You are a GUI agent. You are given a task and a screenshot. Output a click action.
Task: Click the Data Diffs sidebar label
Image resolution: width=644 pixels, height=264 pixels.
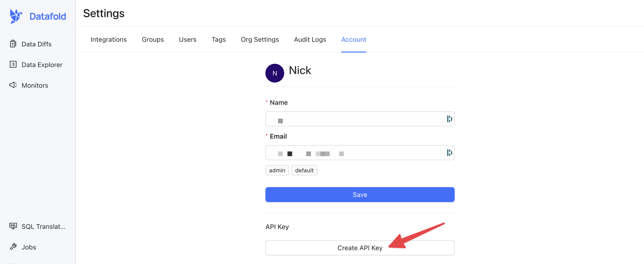point(36,44)
